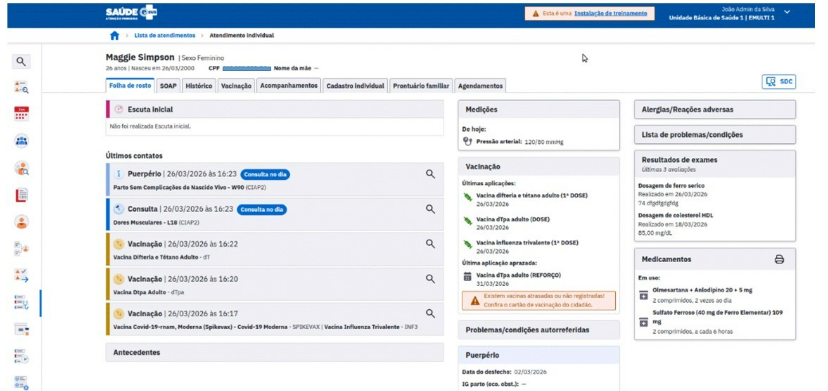Screen dimensions: 828x391
Task: Open the citizen search icon below the sidebar magnifier
Action: point(21,88)
